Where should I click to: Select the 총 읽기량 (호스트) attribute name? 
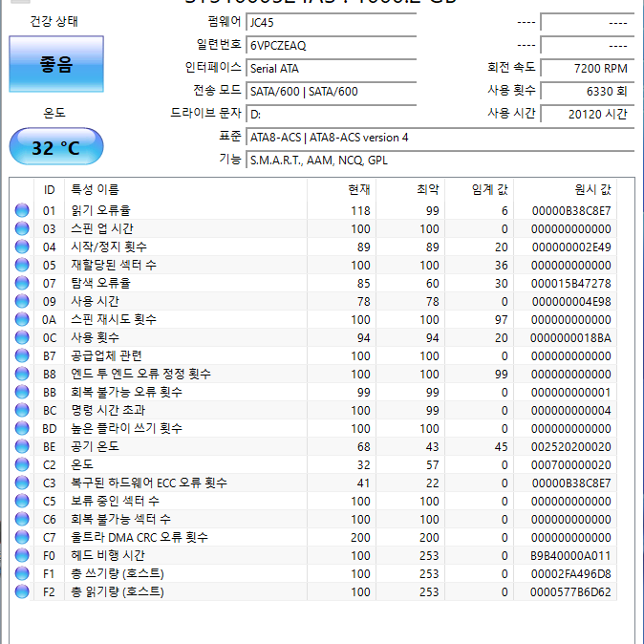(118, 591)
